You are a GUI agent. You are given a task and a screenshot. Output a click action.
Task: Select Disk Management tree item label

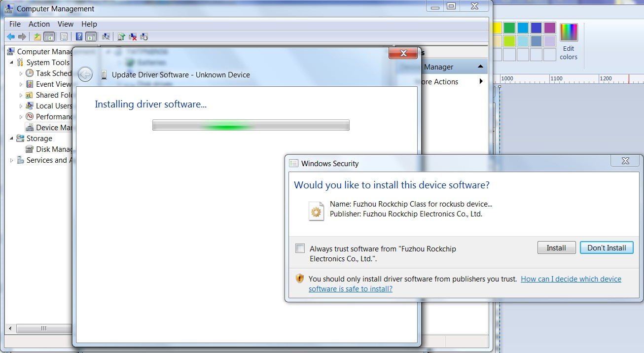[x=54, y=149]
